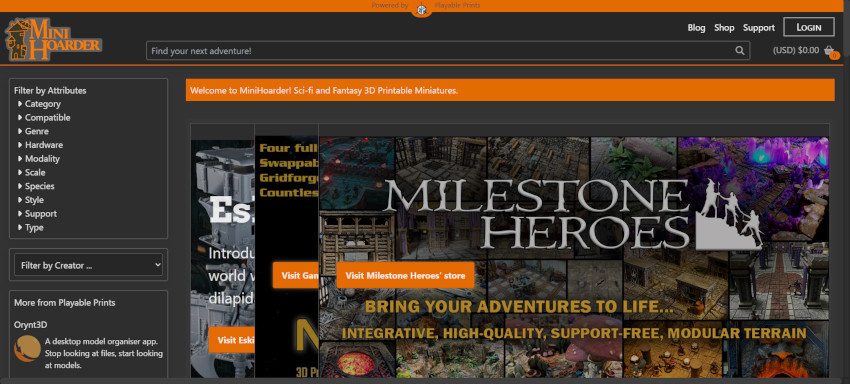Expand the Modality filter
850x384 pixels.
click(38, 159)
